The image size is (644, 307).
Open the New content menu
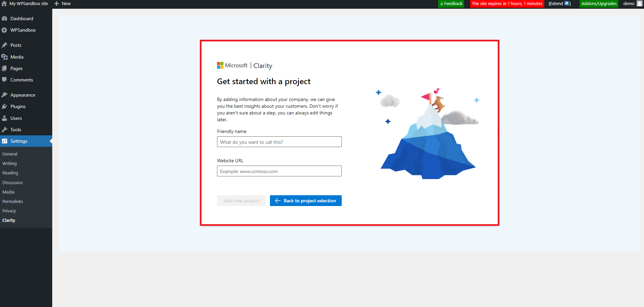tap(63, 4)
